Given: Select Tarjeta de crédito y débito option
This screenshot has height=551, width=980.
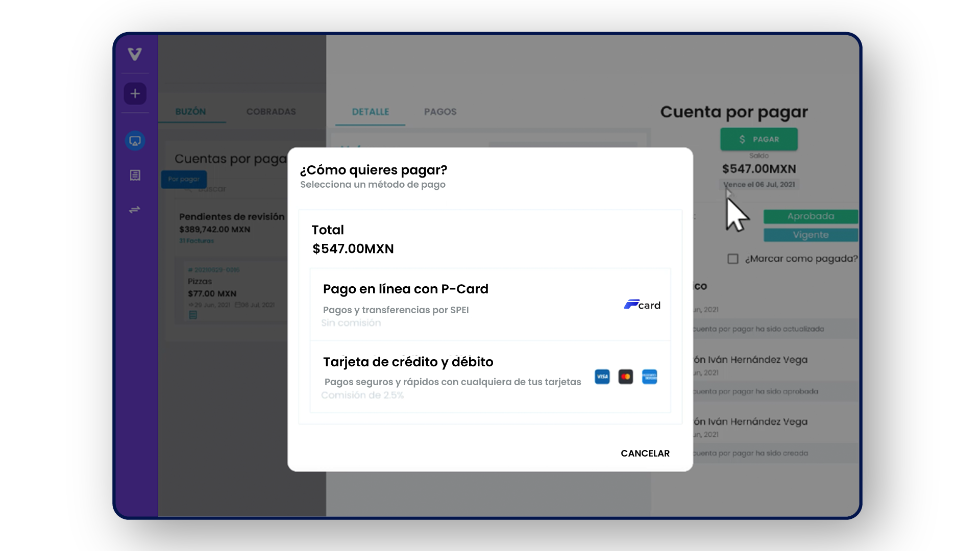Looking at the screenshot, I should click(490, 377).
